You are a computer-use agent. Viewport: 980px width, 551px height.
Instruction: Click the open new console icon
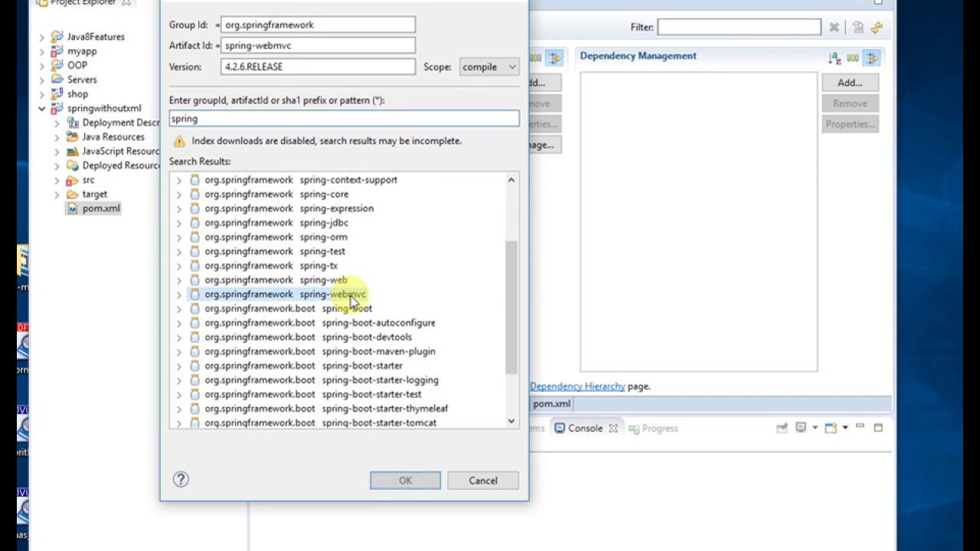tap(831, 428)
